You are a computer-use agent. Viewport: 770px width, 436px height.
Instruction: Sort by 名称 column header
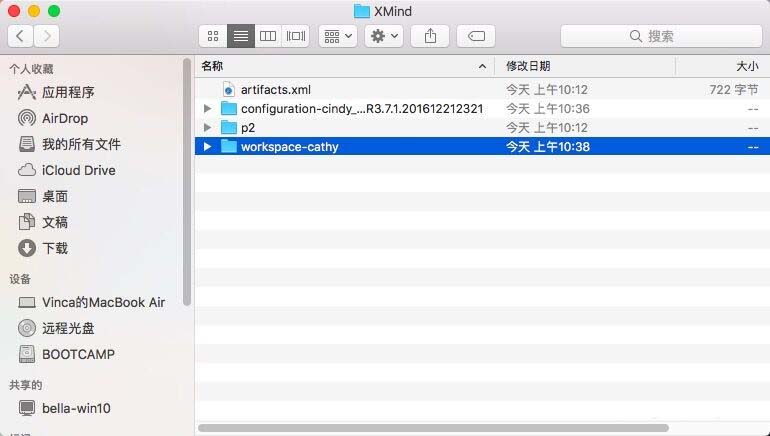[x=345, y=66]
